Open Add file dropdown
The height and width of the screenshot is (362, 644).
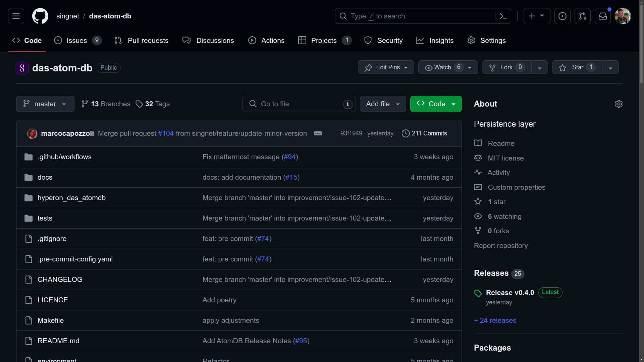[x=383, y=104]
